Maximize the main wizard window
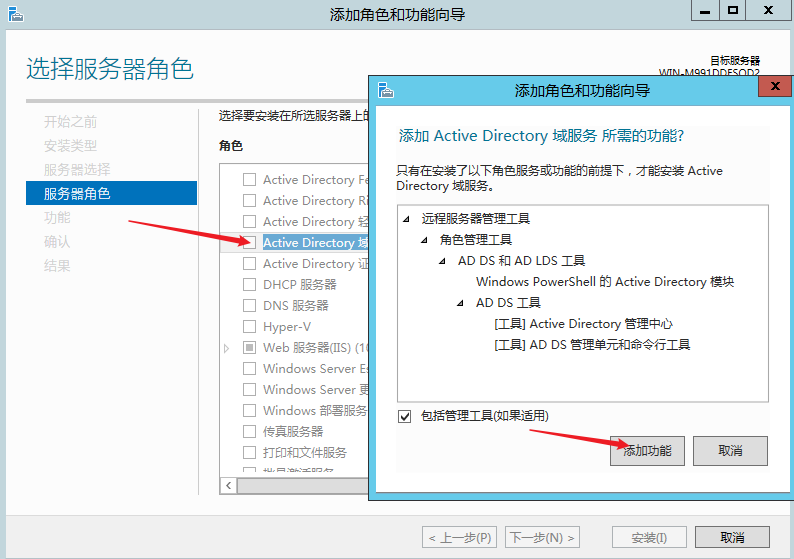 (x=732, y=11)
